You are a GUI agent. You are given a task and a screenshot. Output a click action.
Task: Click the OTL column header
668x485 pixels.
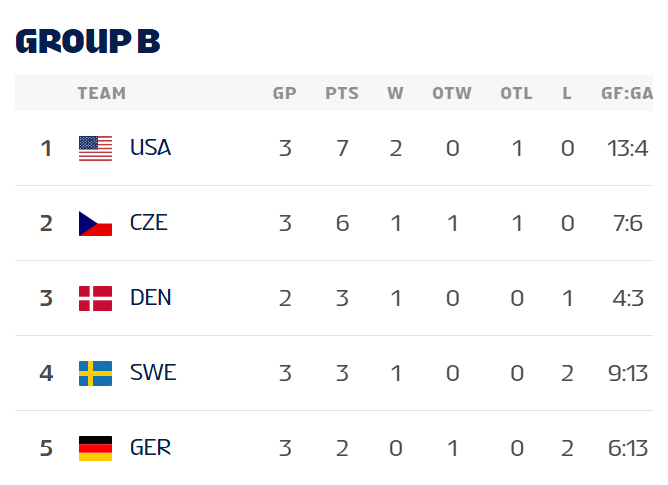(516, 94)
